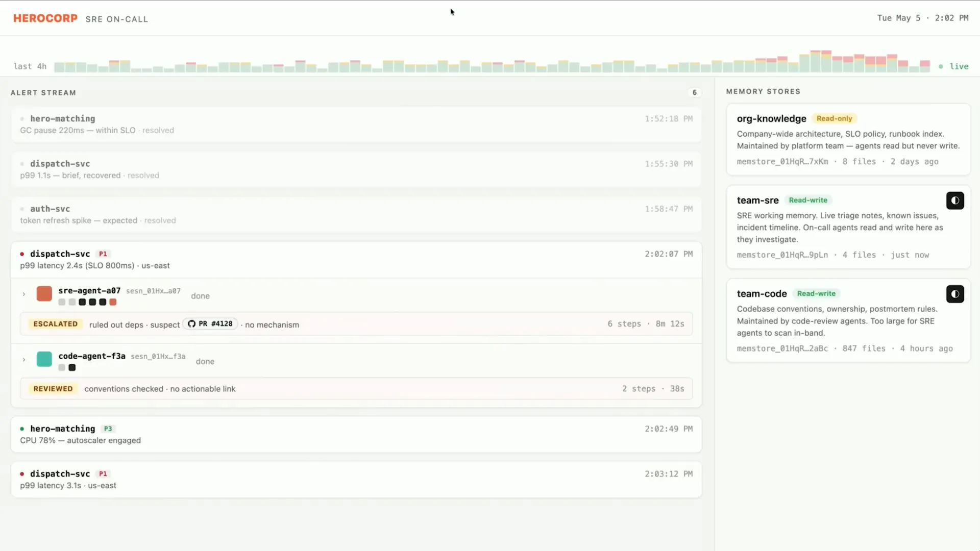Click the REVIEWED status badge
This screenshot has height=551, width=980.
pos(53,389)
